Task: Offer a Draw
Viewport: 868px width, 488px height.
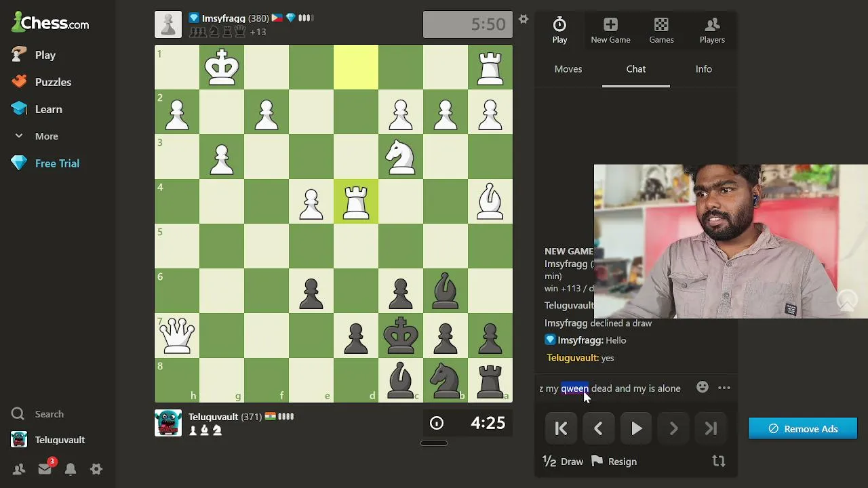Action: (563, 462)
